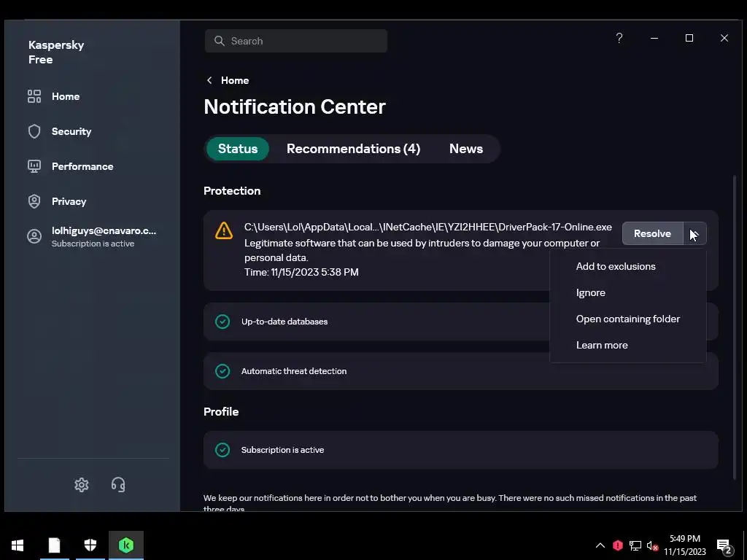Open the Windows Start menu
The image size is (747, 560).
18,545
